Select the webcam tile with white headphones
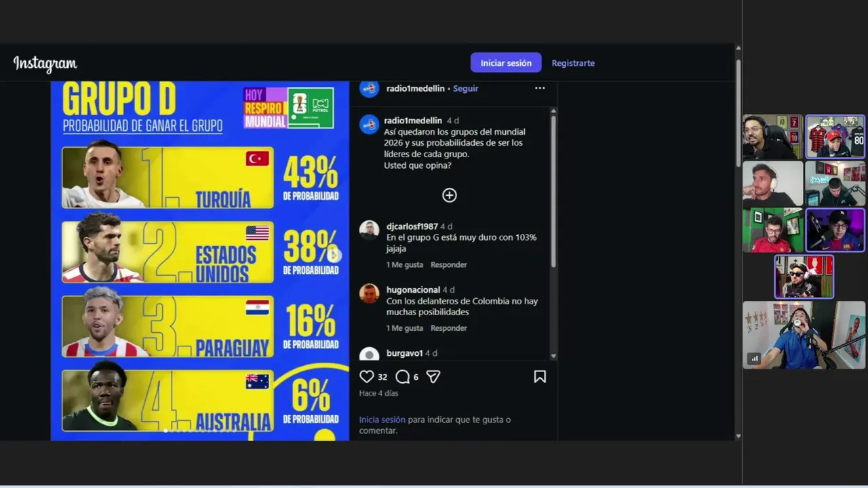This screenshot has height=488, width=868. pyautogui.click(x=772, y=184)
